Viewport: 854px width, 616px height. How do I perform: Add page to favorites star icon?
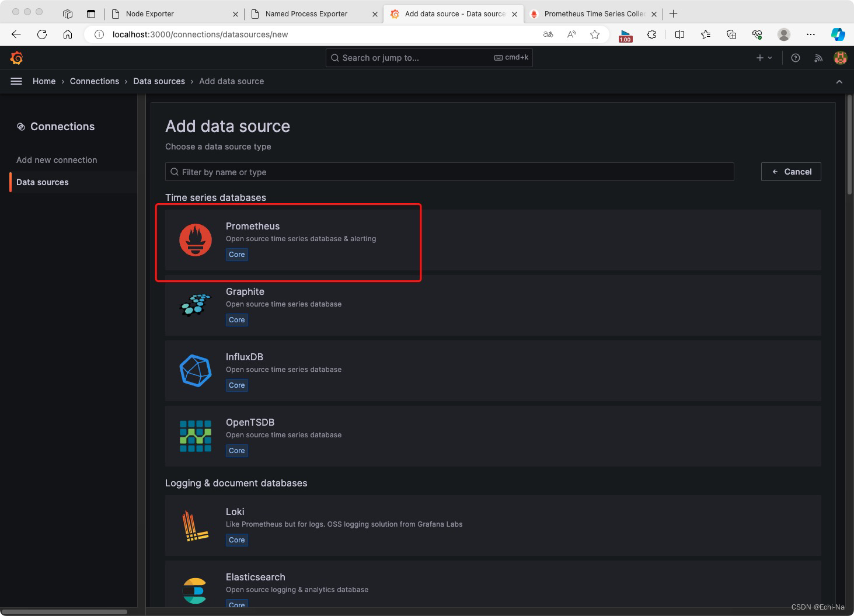595,34
